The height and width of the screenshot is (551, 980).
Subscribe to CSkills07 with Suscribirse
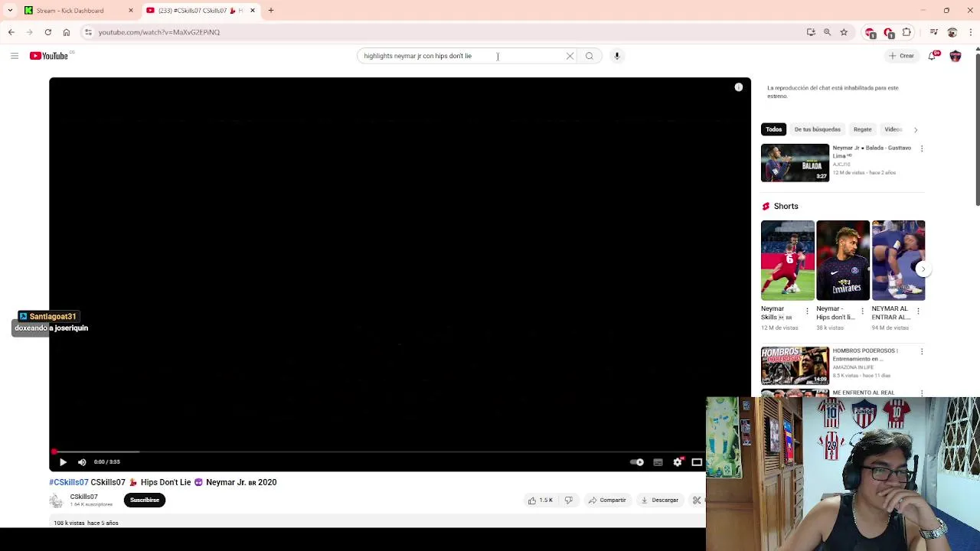145,500
